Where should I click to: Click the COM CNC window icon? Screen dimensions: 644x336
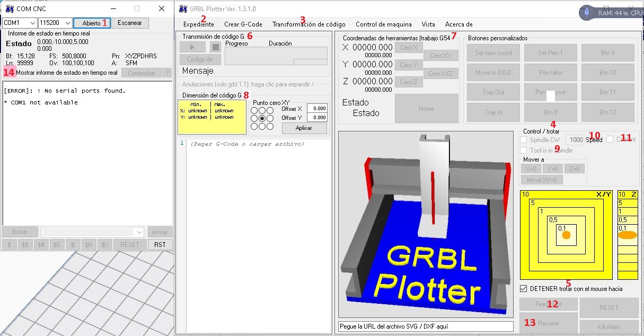tap(9, 8)
